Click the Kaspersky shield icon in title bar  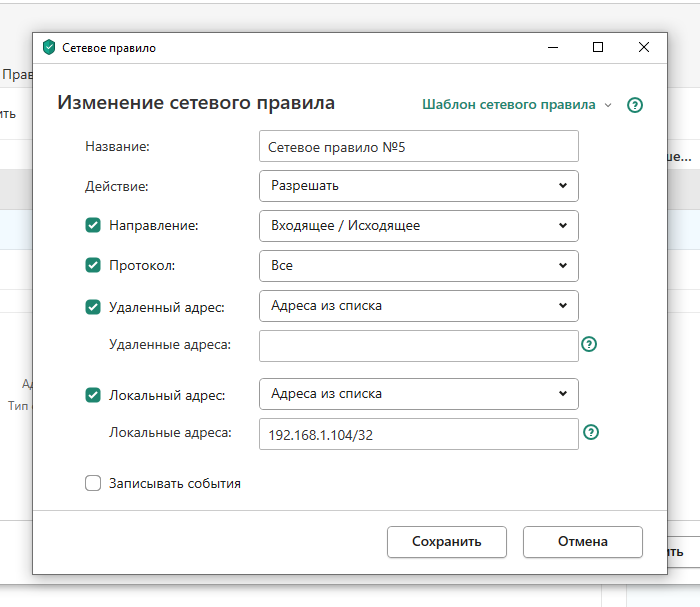[49, 47]
